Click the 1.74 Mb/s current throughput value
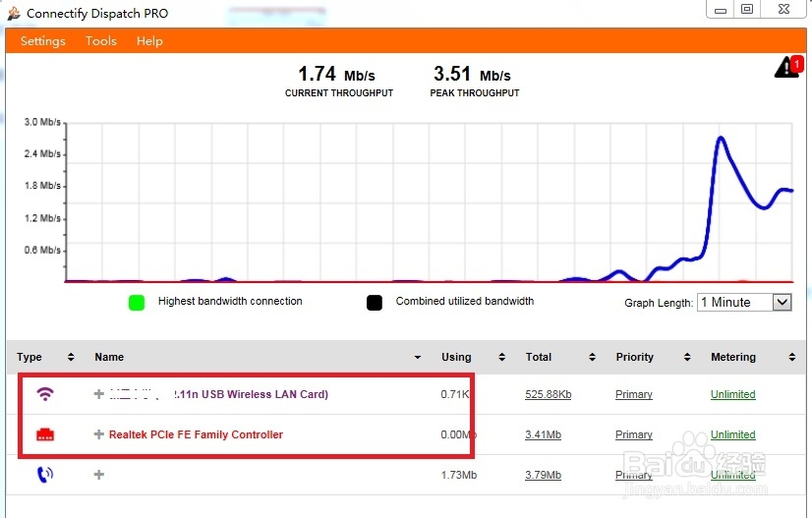The image size is (812, 518). coord(336,74)
